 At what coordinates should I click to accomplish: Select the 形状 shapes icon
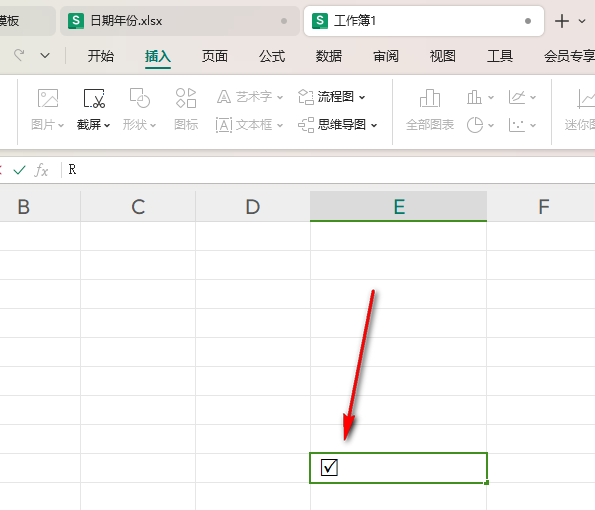pyautogui.click(x=140, y=99)
